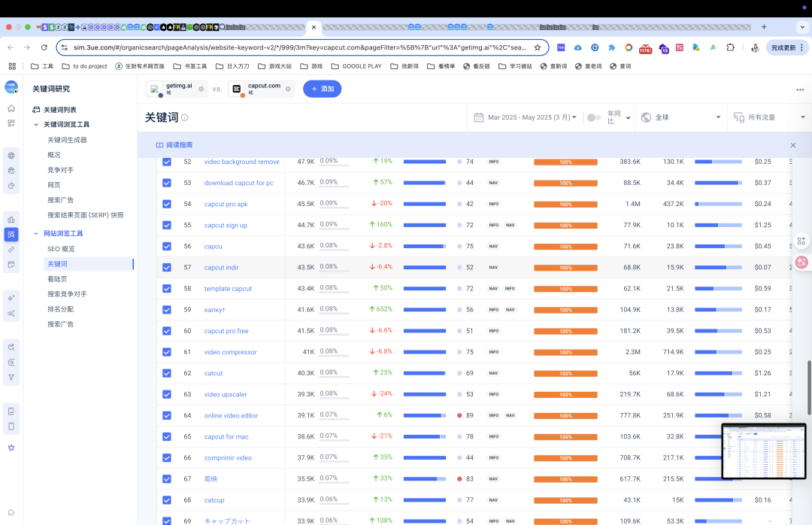Viewport: 812px width, 525px height.
Task: Open the dropdown arrow beside 年同比
Action: (628, 118)
